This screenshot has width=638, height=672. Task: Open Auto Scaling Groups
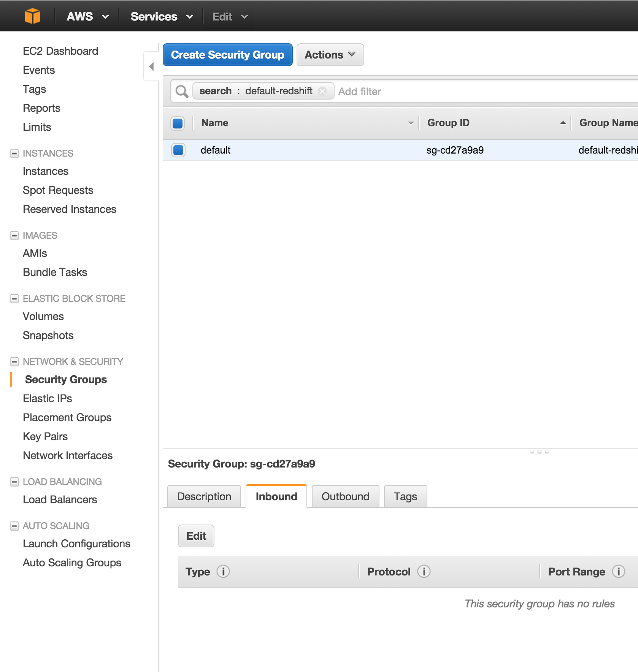[72, 563]
